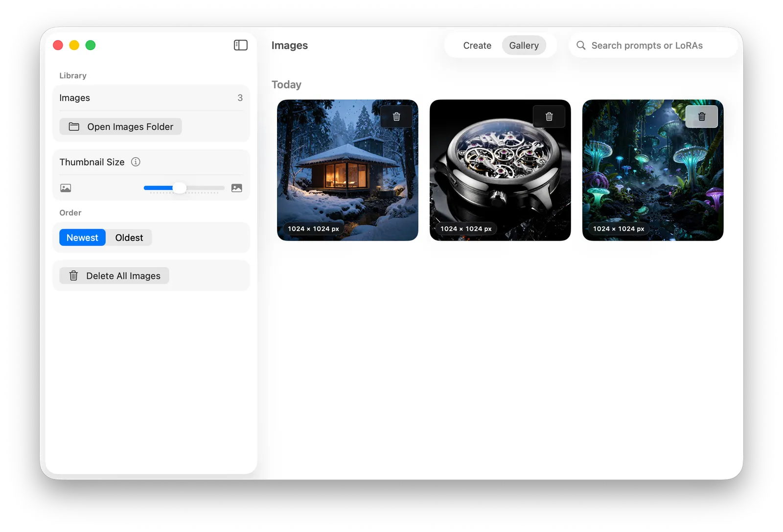Click Delete All Images button

(x=114, y=276)
